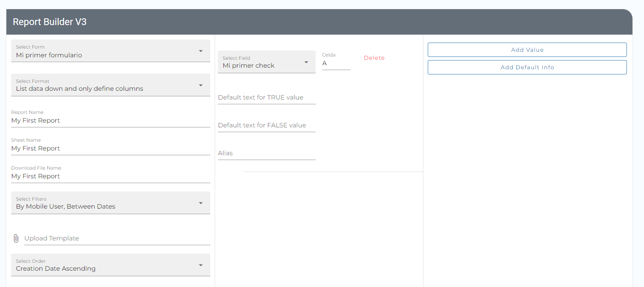Click the red Delete link
The width and height of the screenshot is (644, 287).
(374, 58)
